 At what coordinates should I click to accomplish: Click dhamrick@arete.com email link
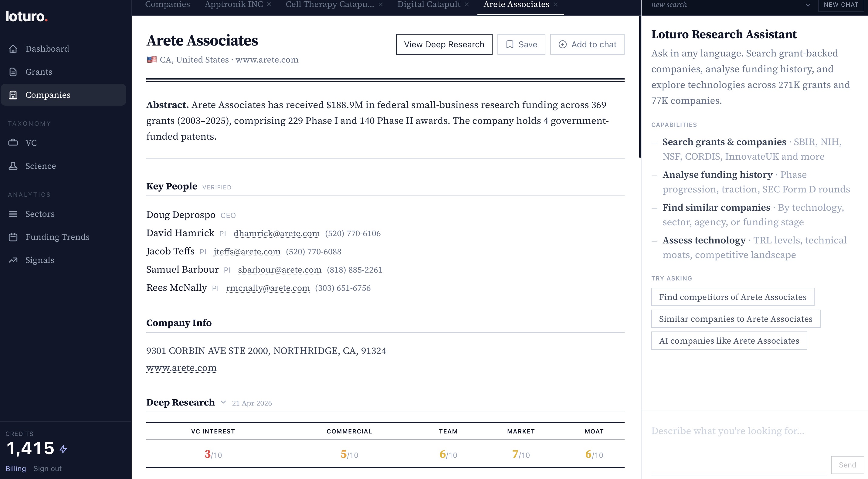(x=277, y=233)
